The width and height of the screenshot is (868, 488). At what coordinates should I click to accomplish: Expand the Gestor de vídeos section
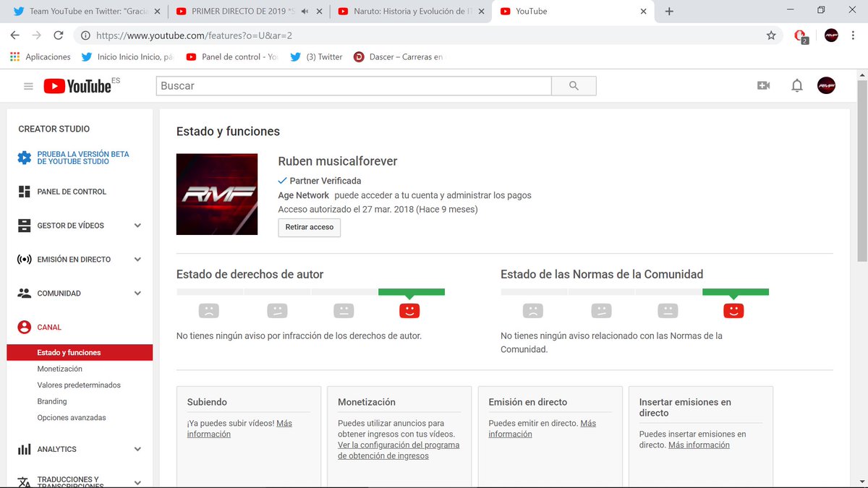[137, 226]
